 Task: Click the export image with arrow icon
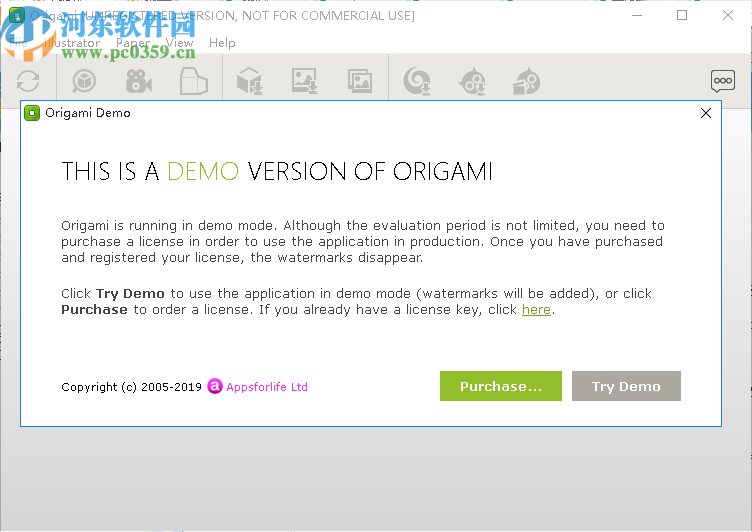coord(305,81)
